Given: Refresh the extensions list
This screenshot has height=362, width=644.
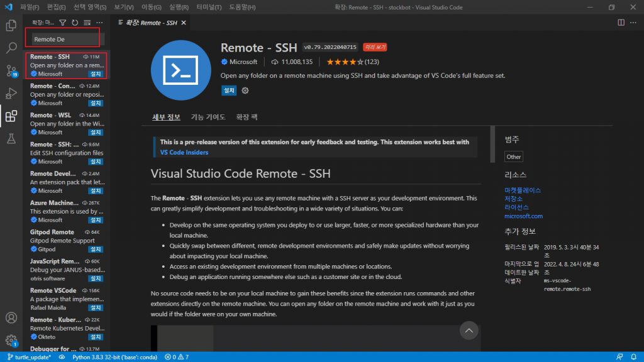Looking at the screenshot, I should tap(74, 21).
